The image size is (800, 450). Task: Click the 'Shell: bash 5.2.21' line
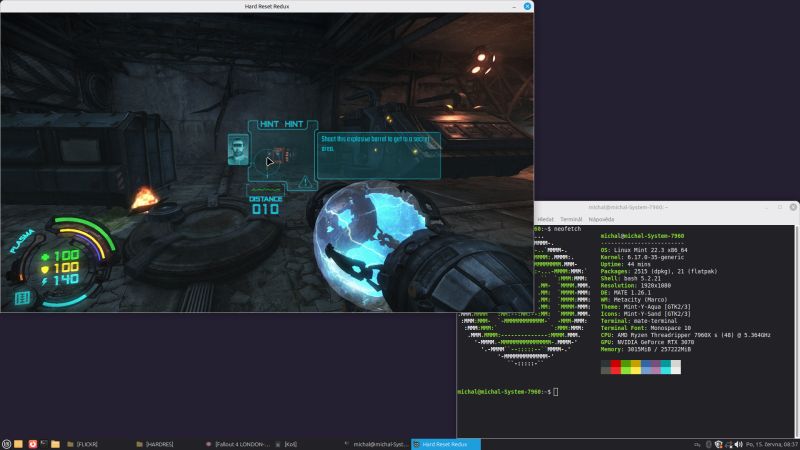631,279
